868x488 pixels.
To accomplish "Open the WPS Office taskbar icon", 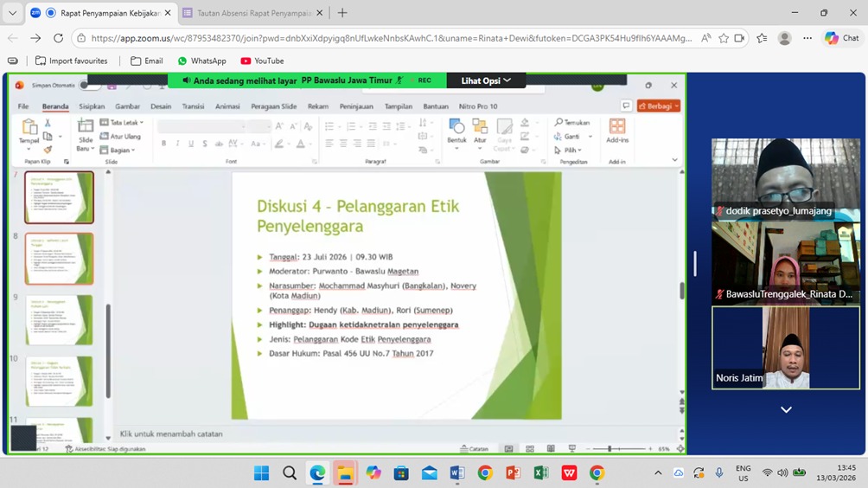I will [569, 473].
